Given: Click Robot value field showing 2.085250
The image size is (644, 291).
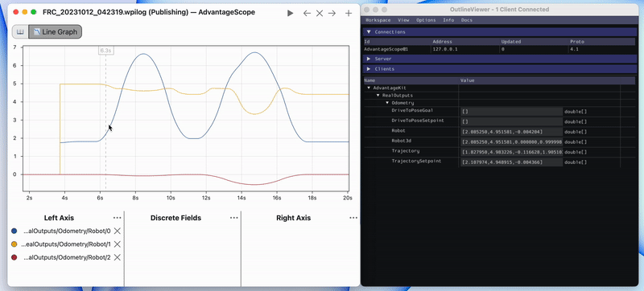Looking at the screenshot, I should 511,132.
